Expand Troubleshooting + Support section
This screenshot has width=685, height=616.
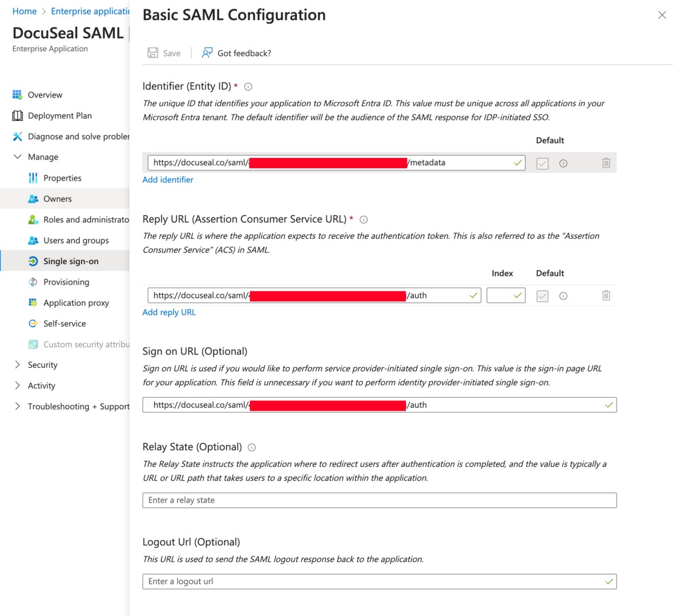[x=17, y=406]
